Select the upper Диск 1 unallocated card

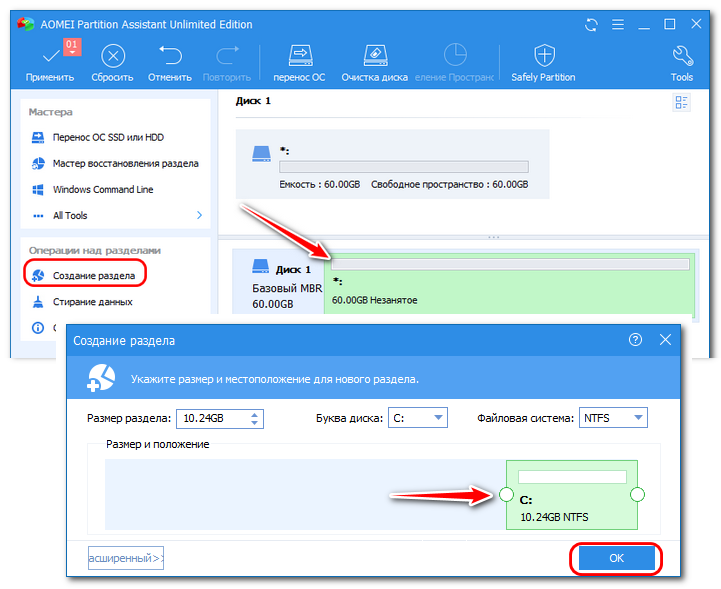pyautogui.click(x=392, y=164)
